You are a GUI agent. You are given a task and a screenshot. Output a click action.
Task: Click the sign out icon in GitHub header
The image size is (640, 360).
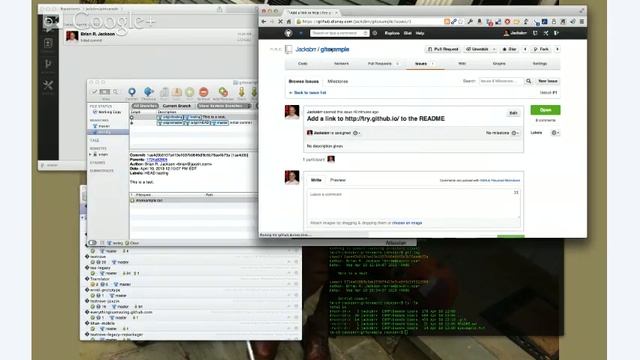click(556, 33)
